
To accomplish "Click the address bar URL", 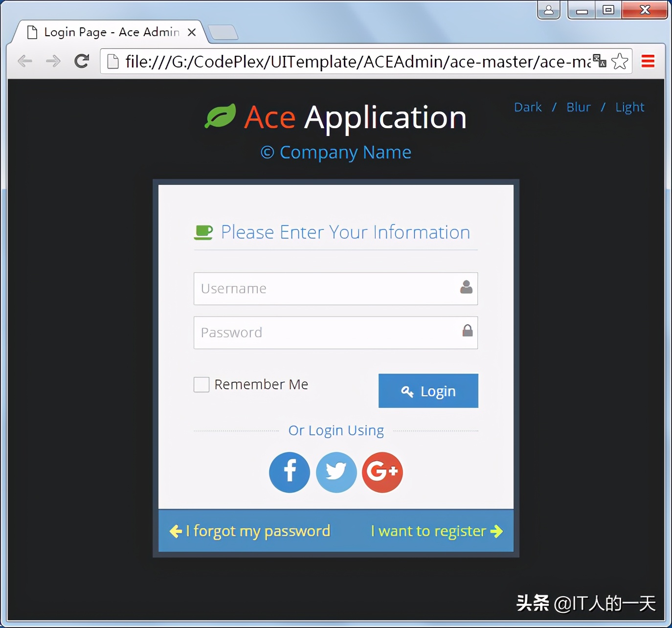I will coord(357,62).
